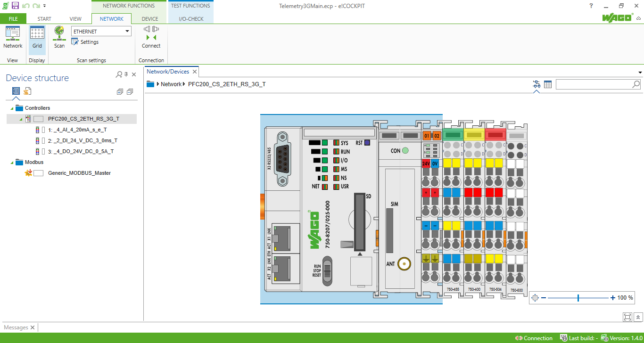Collapse the Modbus folder

12,163
